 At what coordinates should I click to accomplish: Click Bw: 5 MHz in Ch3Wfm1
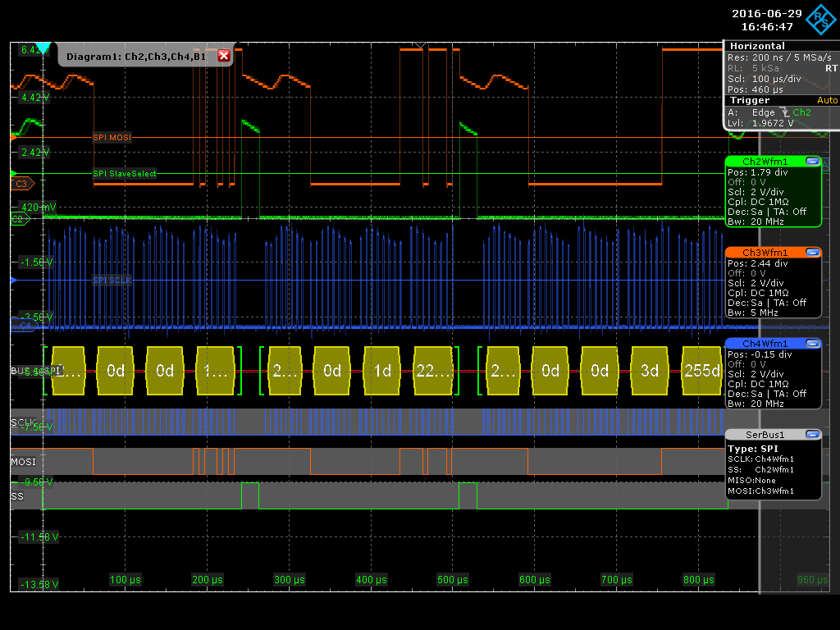click(753, 313)
